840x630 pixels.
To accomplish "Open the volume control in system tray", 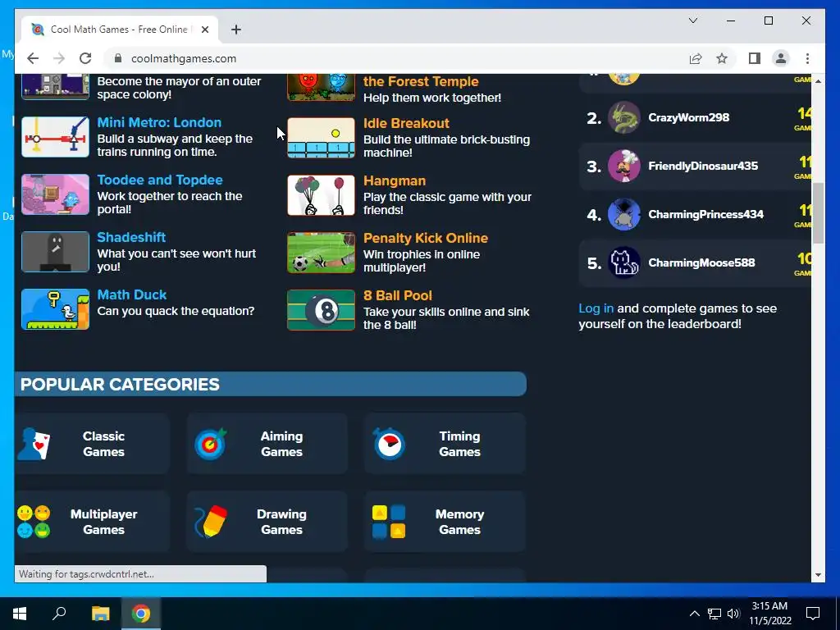I will pyautogui.click(x=734, y=614).
